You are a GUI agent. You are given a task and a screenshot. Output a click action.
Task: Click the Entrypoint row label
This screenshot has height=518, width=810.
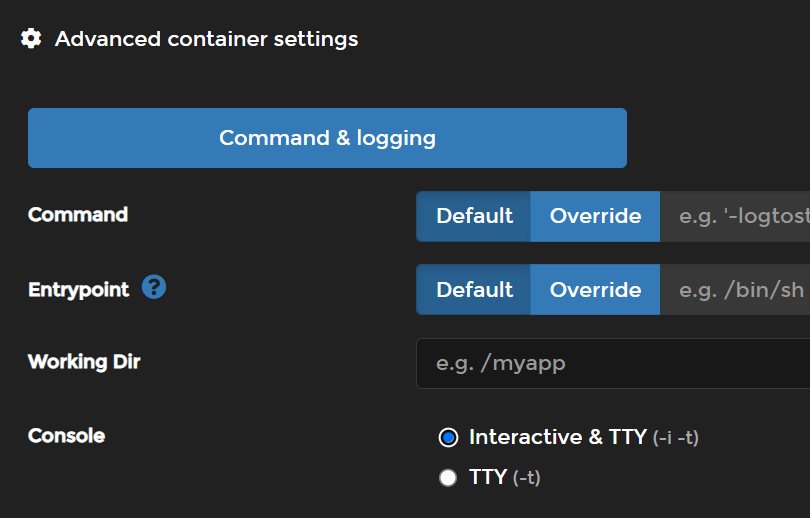click(78, 289)
